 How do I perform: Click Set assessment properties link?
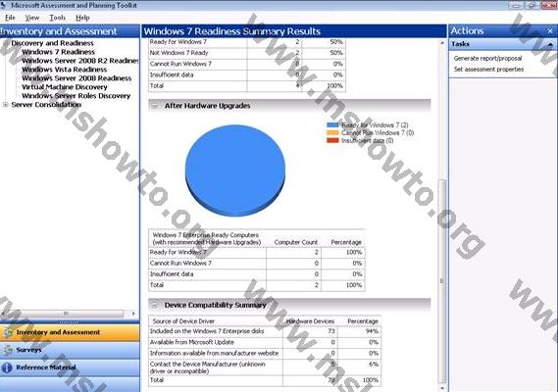click(488, 69)
